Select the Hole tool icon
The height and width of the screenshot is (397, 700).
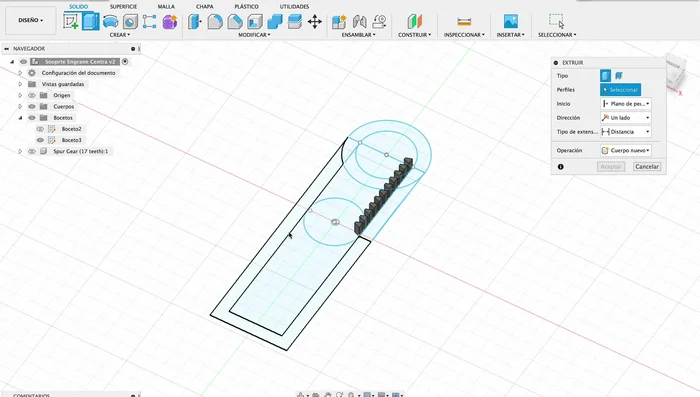point(130,21)
